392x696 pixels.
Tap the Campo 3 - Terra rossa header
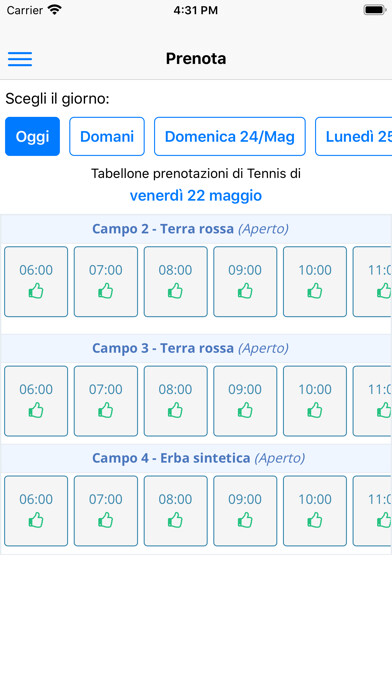tap(190, 348)
